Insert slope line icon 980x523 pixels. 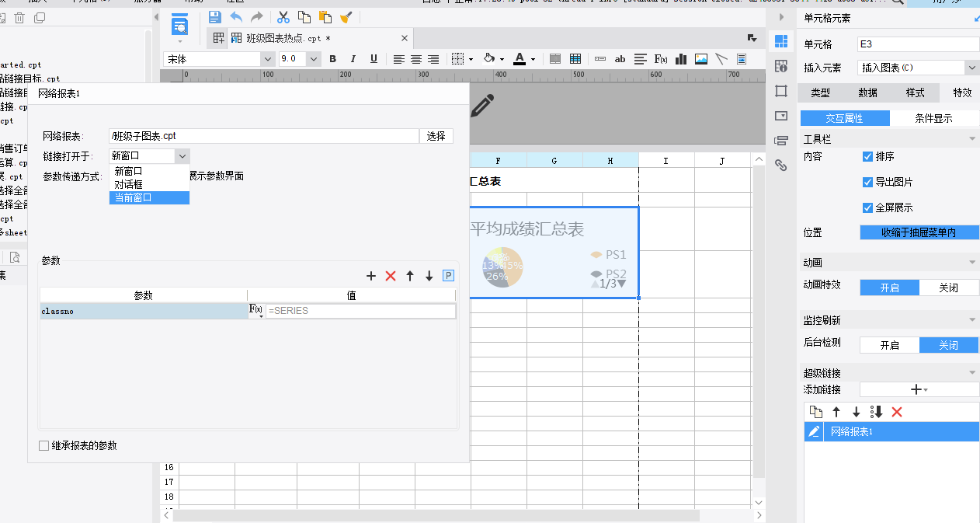721,59
